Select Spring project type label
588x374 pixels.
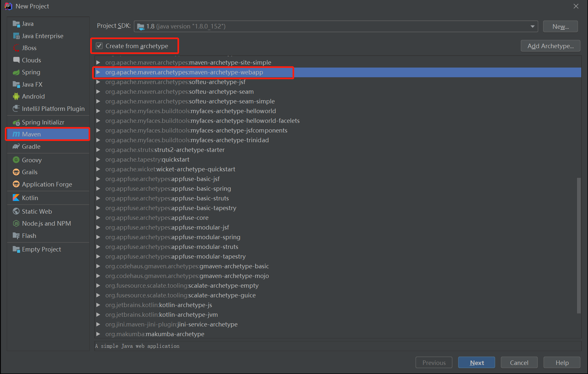[31, 72]
